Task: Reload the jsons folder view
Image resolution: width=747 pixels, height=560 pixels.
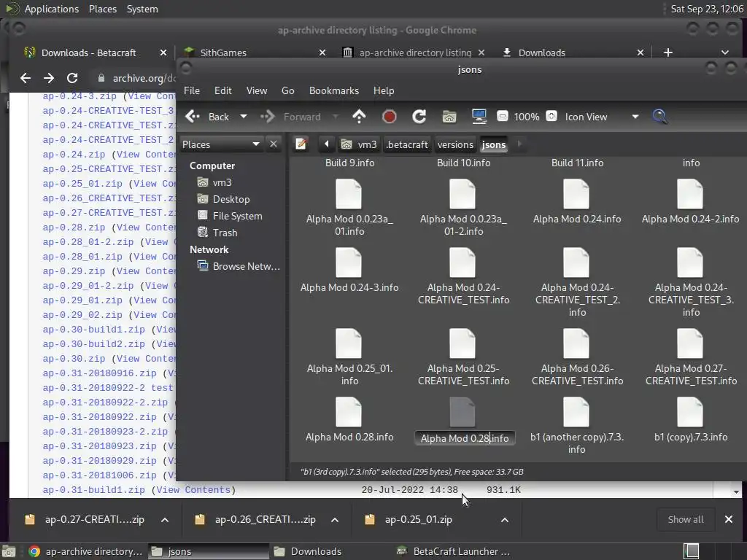Action: point(419,117)
